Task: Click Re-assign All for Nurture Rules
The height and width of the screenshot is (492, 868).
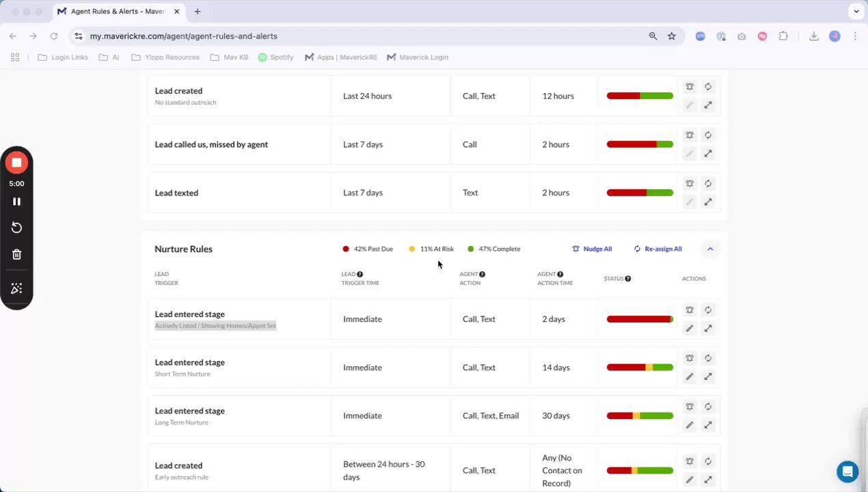Action: click(x=657, y=249)
